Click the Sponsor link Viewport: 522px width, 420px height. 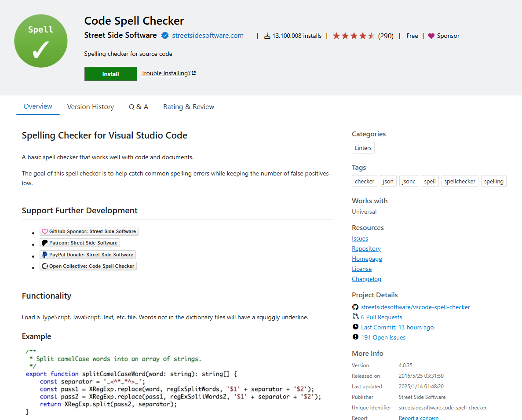pyautogui.click(x=448, y=36)
